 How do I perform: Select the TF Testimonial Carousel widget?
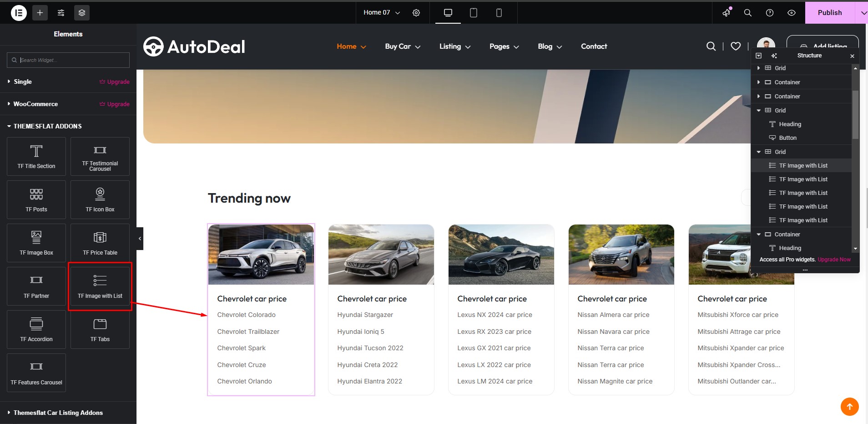100,156
